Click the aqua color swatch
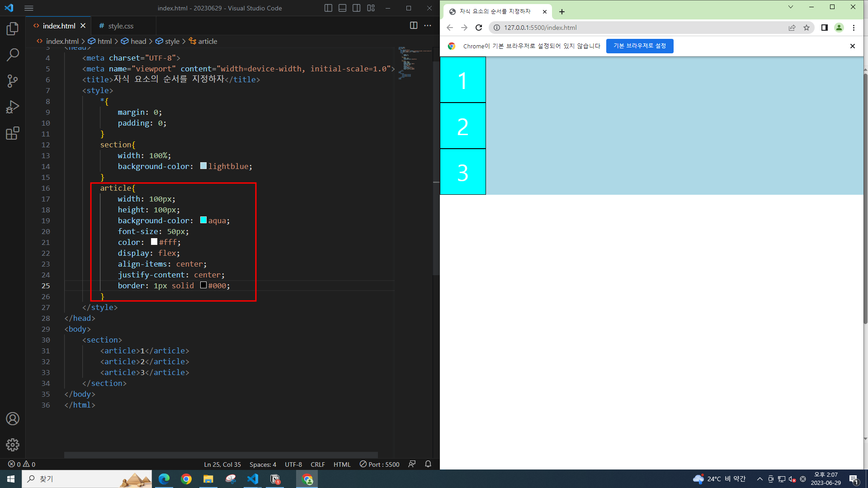Screen dimensions: 868x488 (203, 220)
